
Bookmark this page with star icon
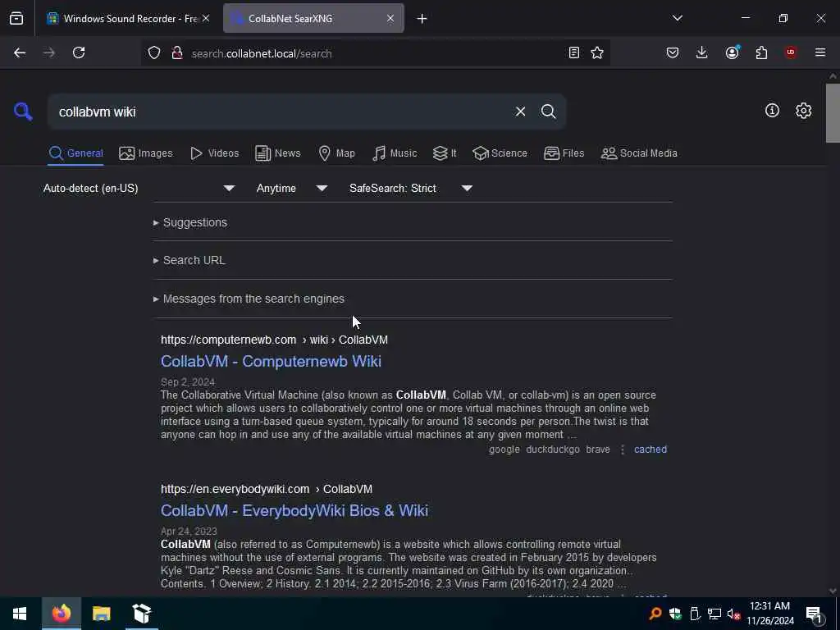597,52
